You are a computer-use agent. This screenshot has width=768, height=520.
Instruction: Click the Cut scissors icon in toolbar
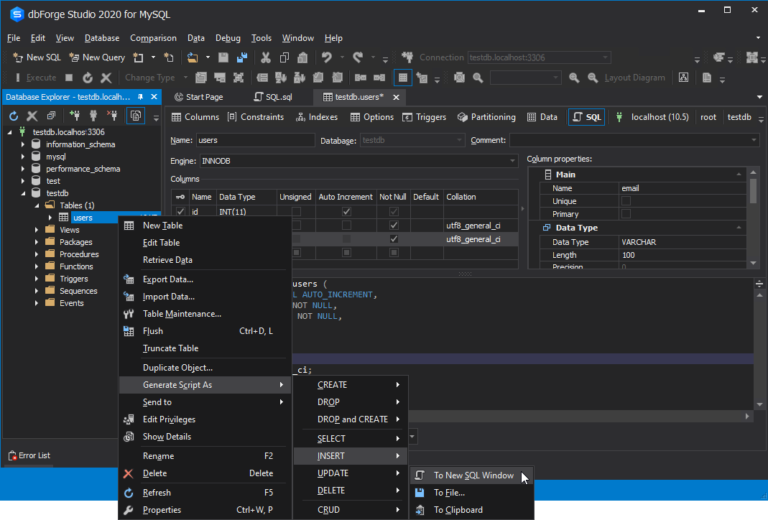click(267, 58)
